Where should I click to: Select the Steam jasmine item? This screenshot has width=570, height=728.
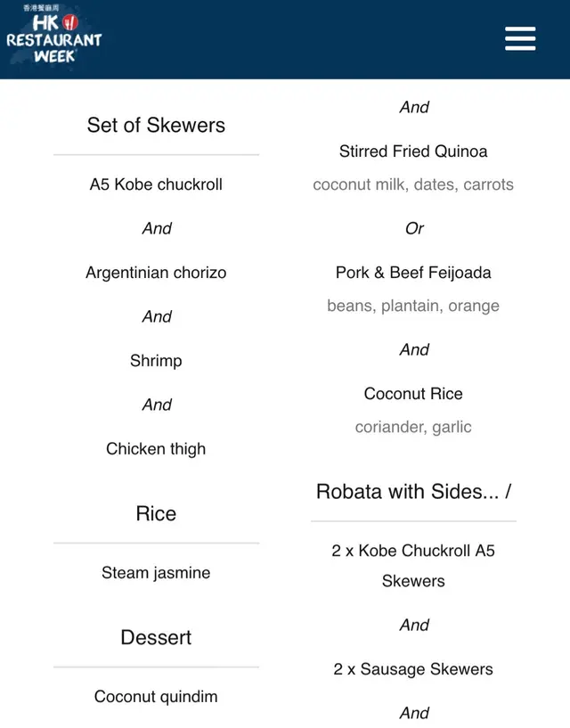[156, 573]
